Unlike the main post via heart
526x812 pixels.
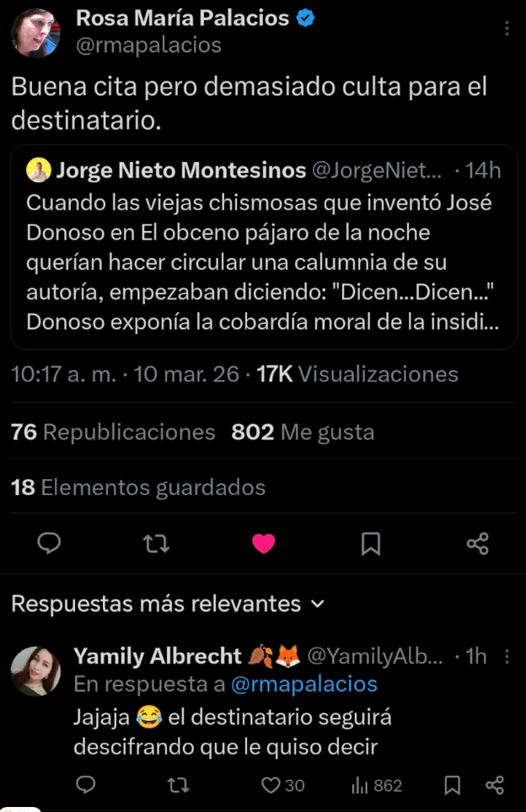pyautogui.click(x=264, y=544)
